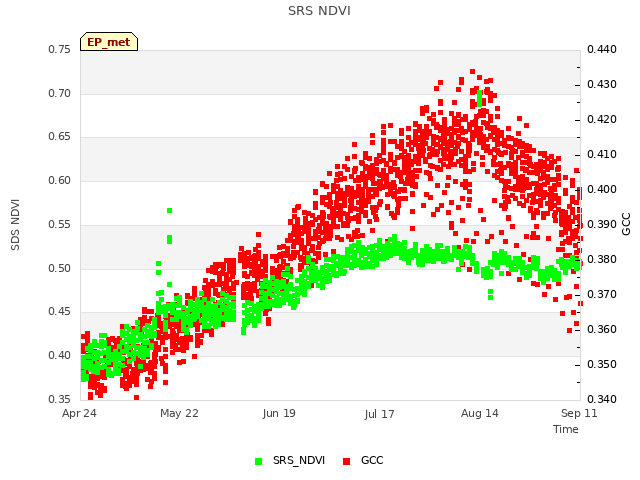
Task: Click the SDS NDVI left axis title
Action: (x=15, y=224)
